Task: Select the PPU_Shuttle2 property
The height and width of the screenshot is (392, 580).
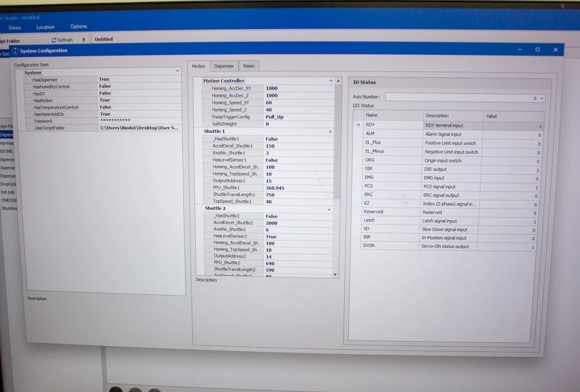Action: tap(268, 263)
